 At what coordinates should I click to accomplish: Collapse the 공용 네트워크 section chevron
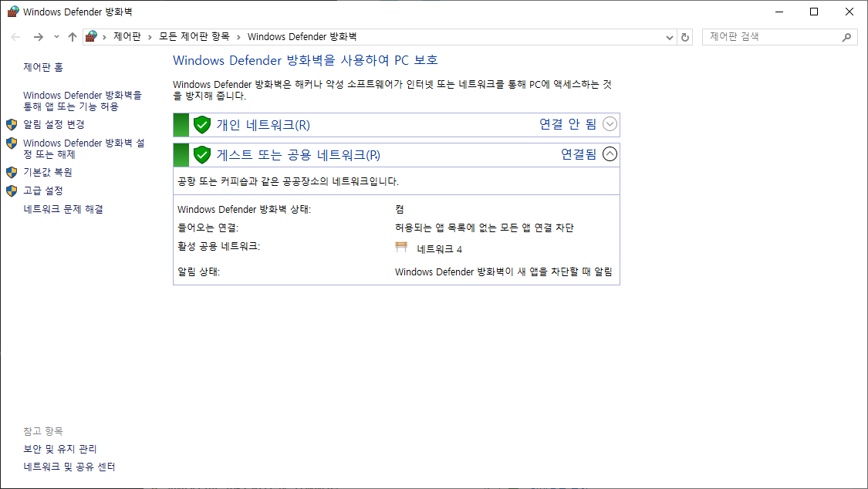tap(610, 153)
